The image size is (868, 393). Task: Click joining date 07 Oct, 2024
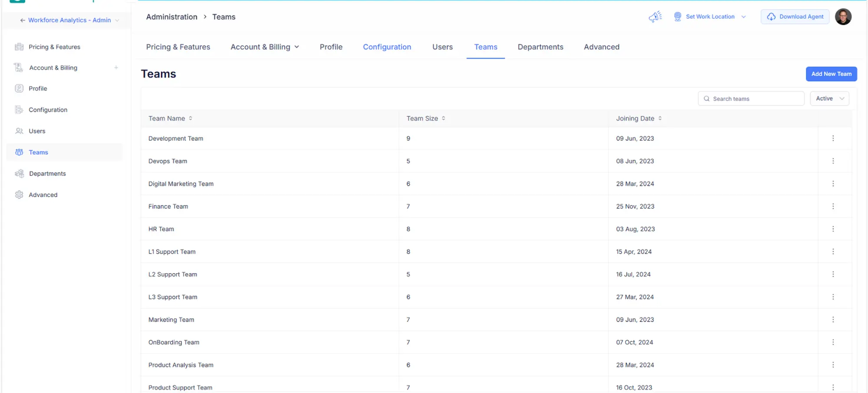(x=635, y=342)
